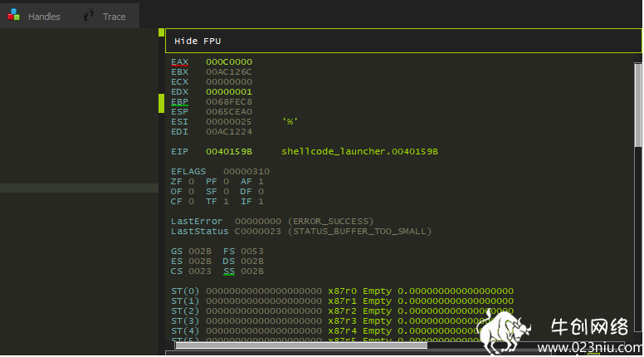Select the EAX register value 000C0000
This screenshot has width=644, height=357.
click(229, 62)
